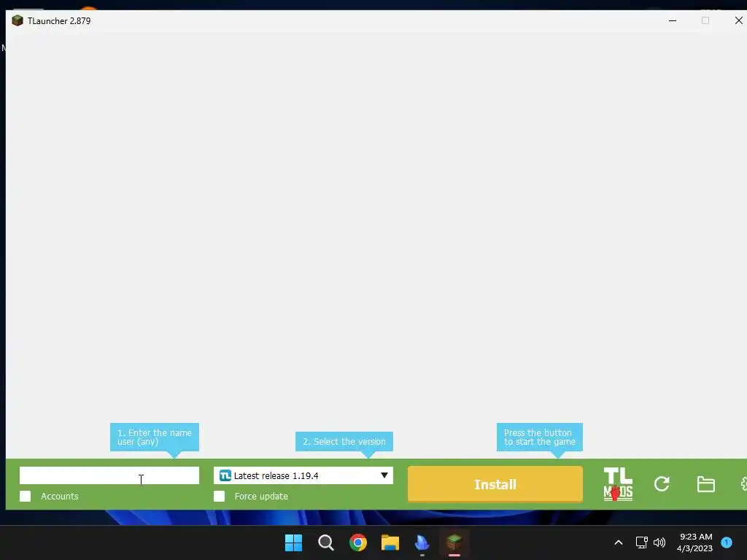747x560 pixels.
Task: Open volume tray icon
Action: 659,542
